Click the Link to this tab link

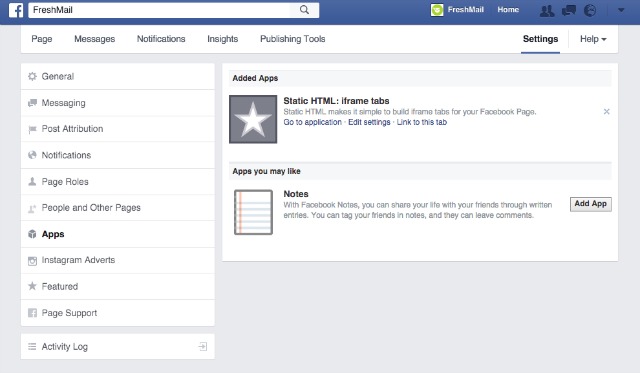422,122
